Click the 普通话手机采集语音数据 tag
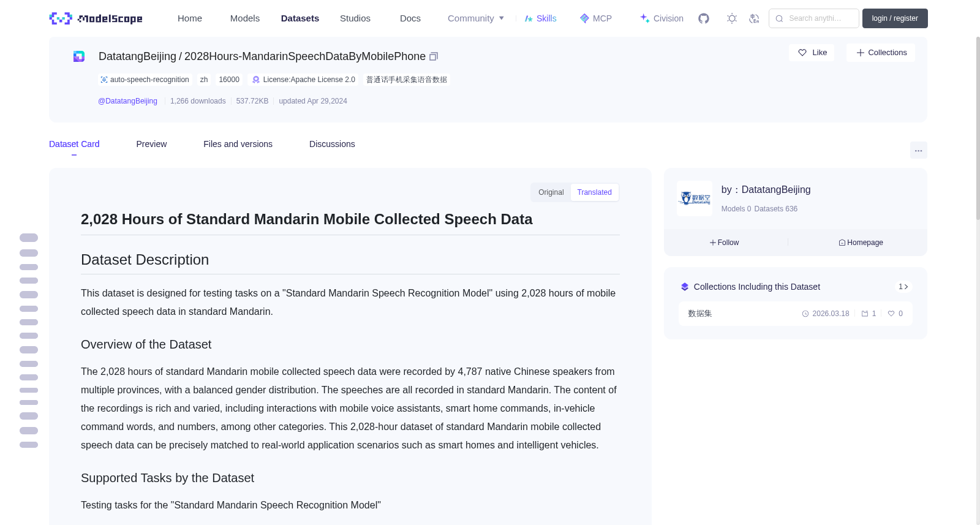The width and height of the screenshot is (980, 525). (407, 80)
